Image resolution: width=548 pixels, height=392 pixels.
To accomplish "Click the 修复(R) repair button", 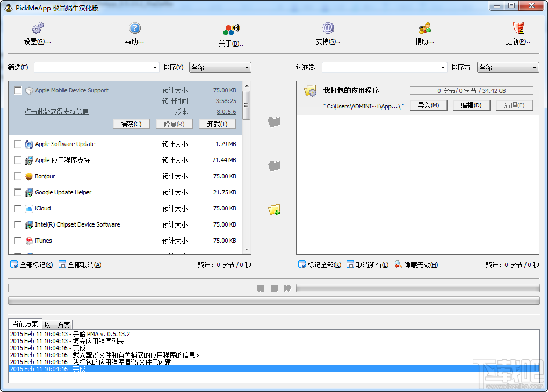I will (x=175, y=124).
